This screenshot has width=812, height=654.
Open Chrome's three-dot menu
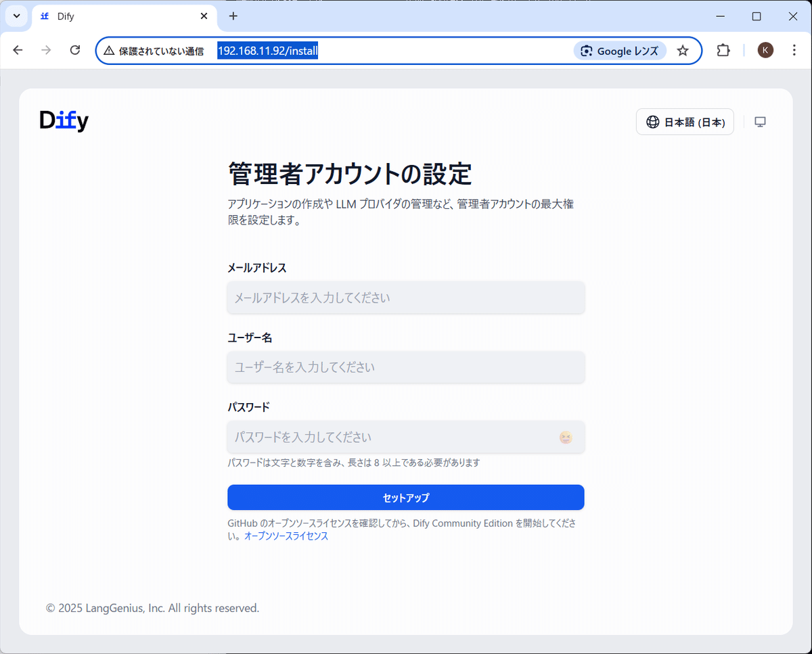pos(793,50)
